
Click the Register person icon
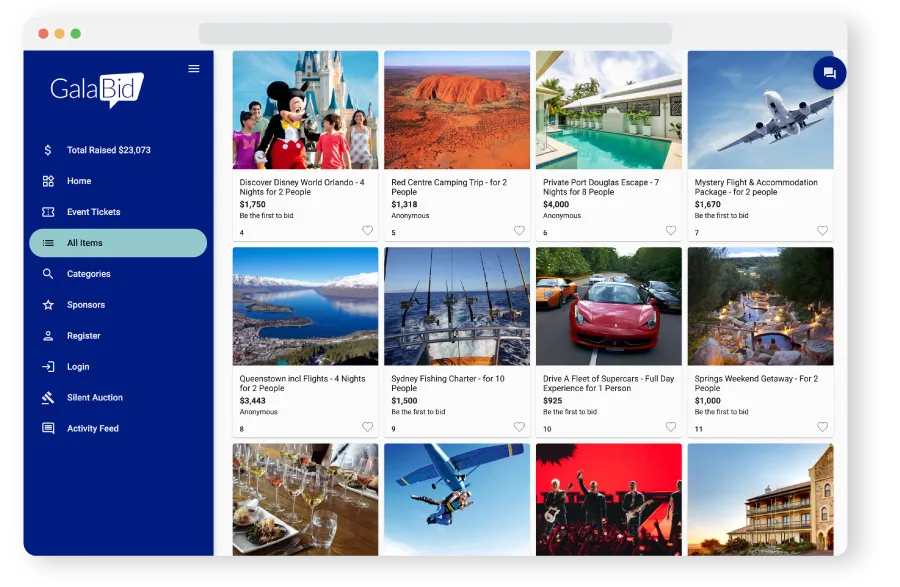point(48,336)
